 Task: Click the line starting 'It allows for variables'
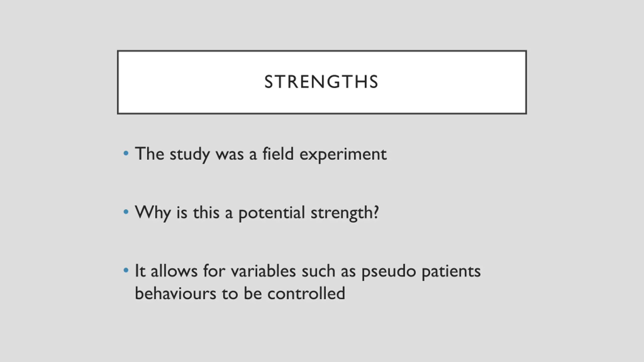pyautogui.click(x=308, y=271)
